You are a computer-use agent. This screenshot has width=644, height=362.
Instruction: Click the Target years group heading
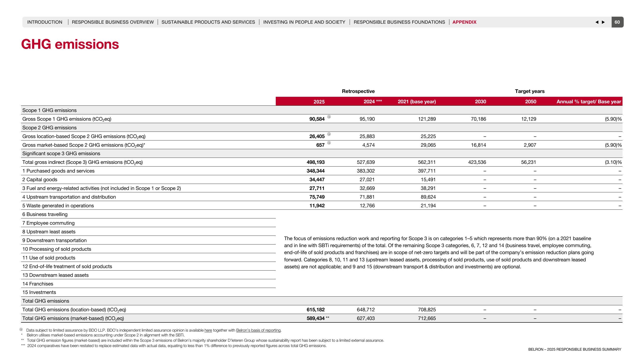click(530, 91)
